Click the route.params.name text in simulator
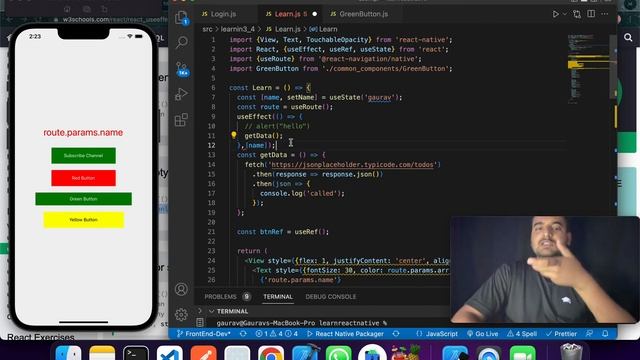 (83, 133)
